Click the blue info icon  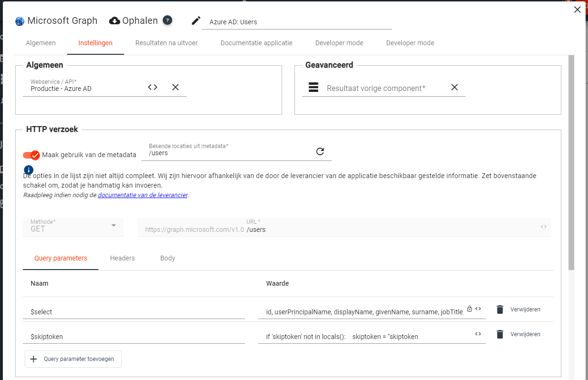point(29,170)
